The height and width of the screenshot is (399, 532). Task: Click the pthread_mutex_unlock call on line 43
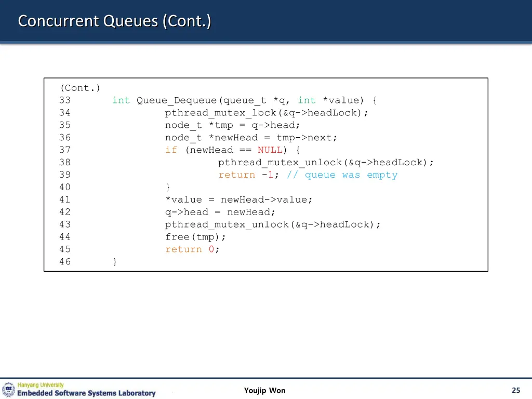[273, 224]
